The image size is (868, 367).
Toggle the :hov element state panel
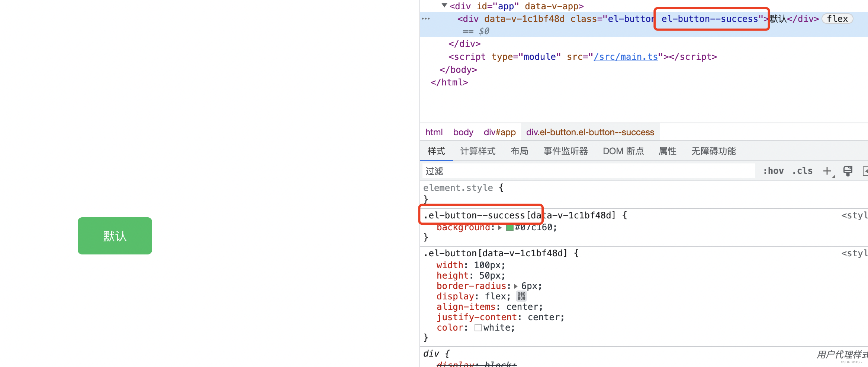click(x=774, y=170)
